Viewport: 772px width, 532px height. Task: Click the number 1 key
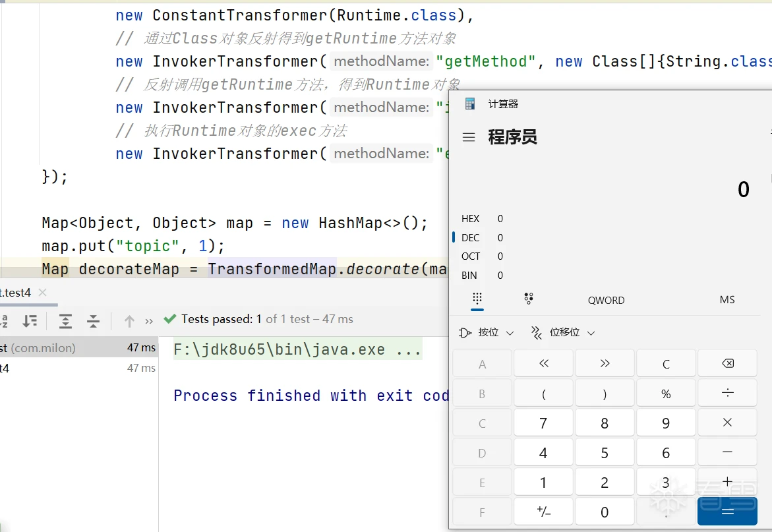coord(543,482)
